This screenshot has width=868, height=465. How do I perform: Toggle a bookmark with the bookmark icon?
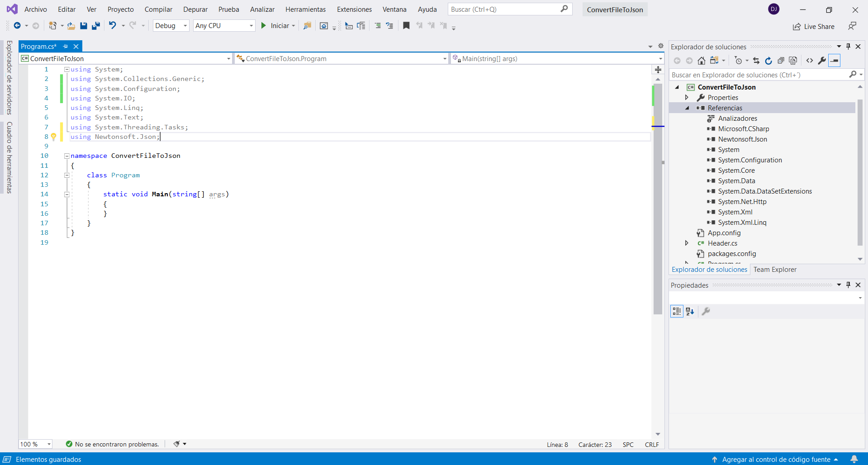coord(406,26)
